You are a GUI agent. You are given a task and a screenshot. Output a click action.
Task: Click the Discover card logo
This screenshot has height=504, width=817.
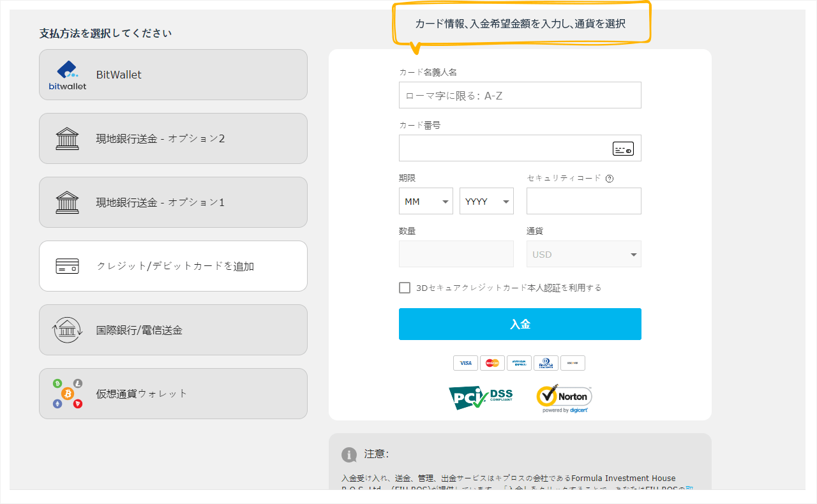(573, 363)
